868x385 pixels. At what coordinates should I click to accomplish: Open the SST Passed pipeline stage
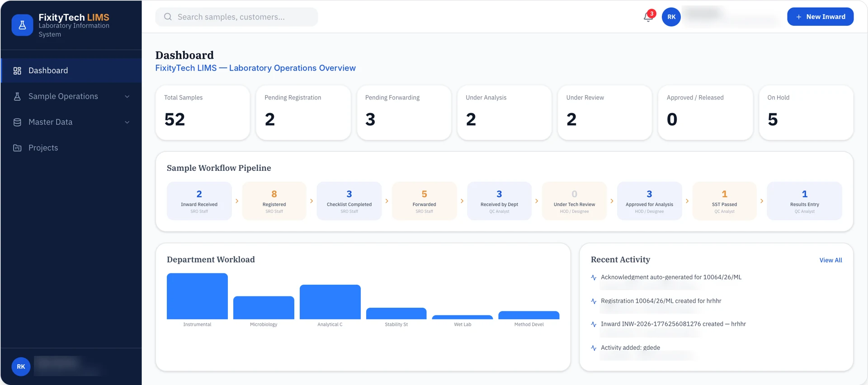tap(725, 201)
